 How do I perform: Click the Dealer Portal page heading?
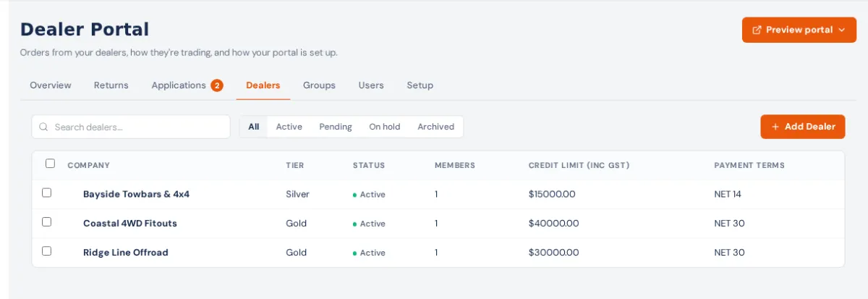coord(85,29)
